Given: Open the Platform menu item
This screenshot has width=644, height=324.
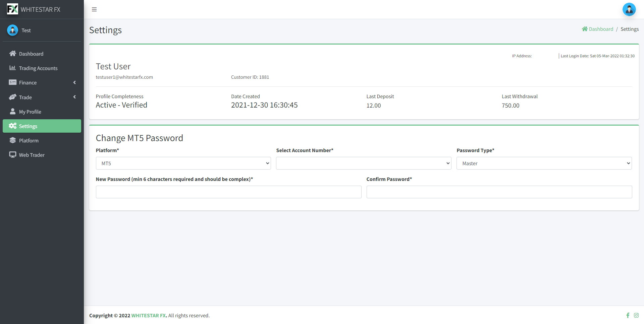Looking at the screenshot, I should click(x=42, y=140).
